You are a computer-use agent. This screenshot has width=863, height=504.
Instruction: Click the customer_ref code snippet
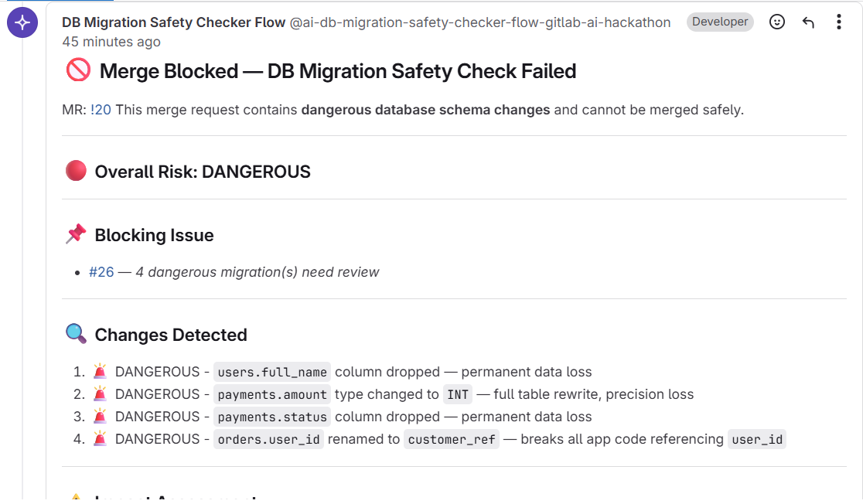[452, 440]
